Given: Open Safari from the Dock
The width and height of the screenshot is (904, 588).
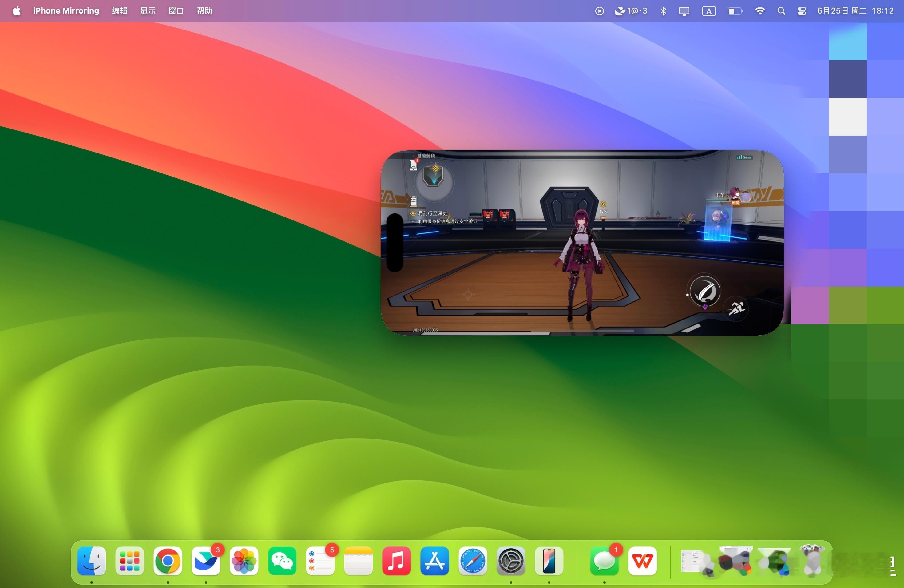Looking at the screenshot, I should pos(473,561).
